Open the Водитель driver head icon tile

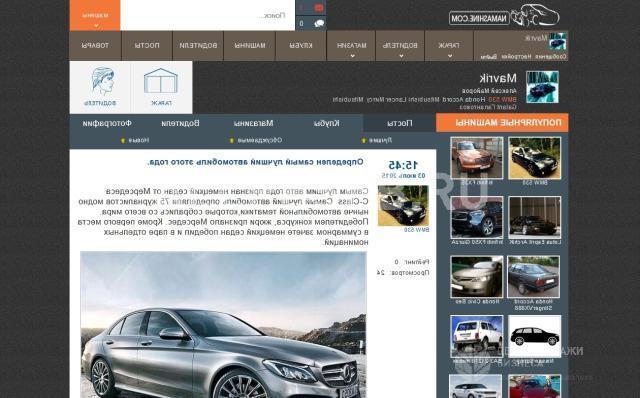point(100,87)
